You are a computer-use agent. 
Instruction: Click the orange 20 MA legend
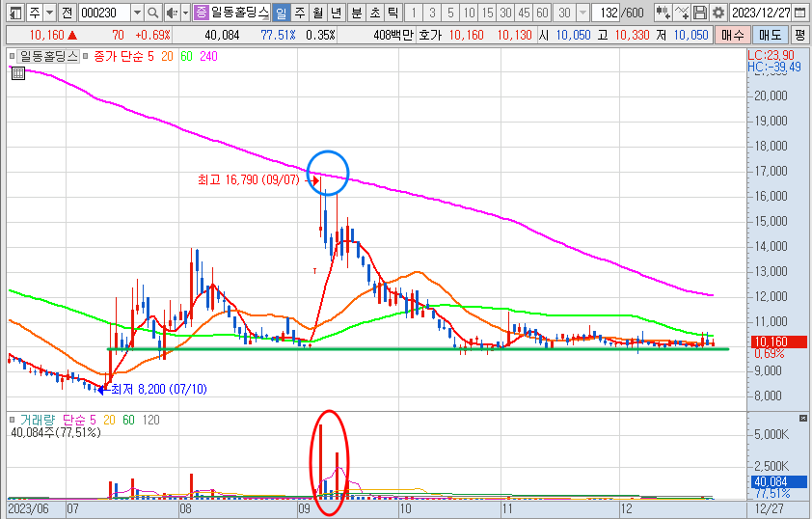pos(167,56)
